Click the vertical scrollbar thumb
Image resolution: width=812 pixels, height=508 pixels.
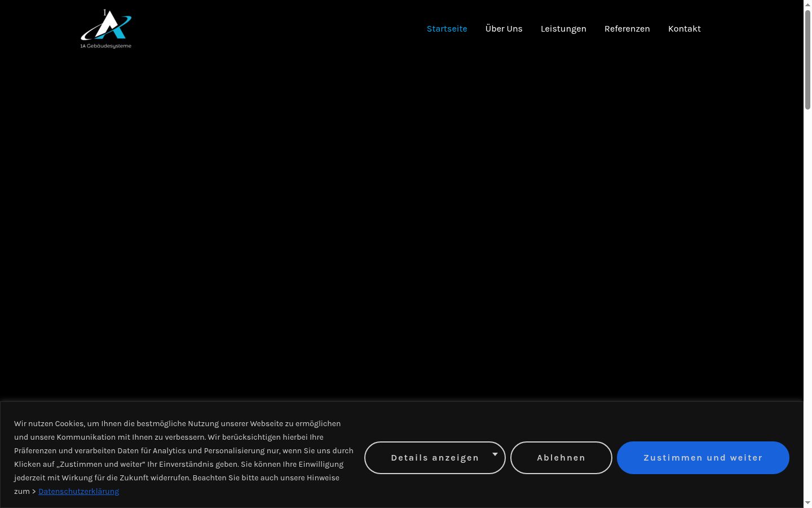807,59
